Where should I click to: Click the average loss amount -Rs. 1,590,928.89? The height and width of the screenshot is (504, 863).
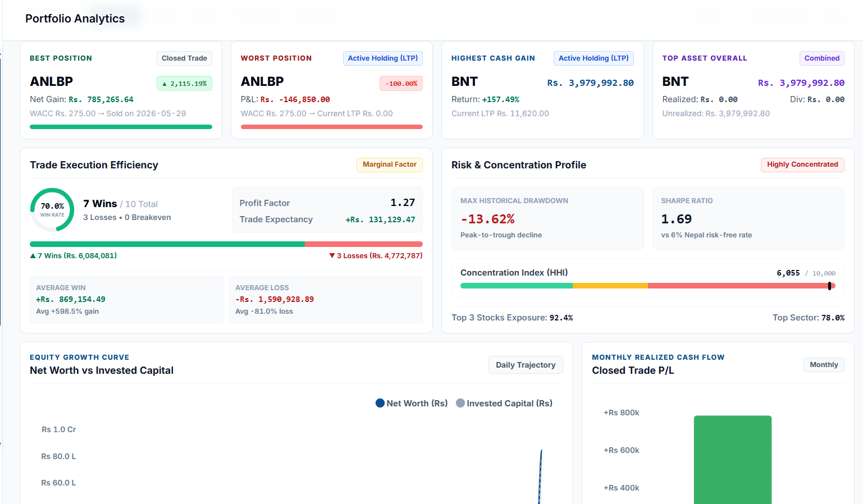(275, 299)
